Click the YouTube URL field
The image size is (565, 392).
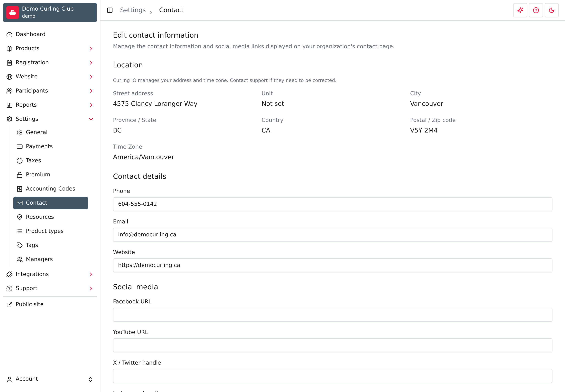point(333,345)
